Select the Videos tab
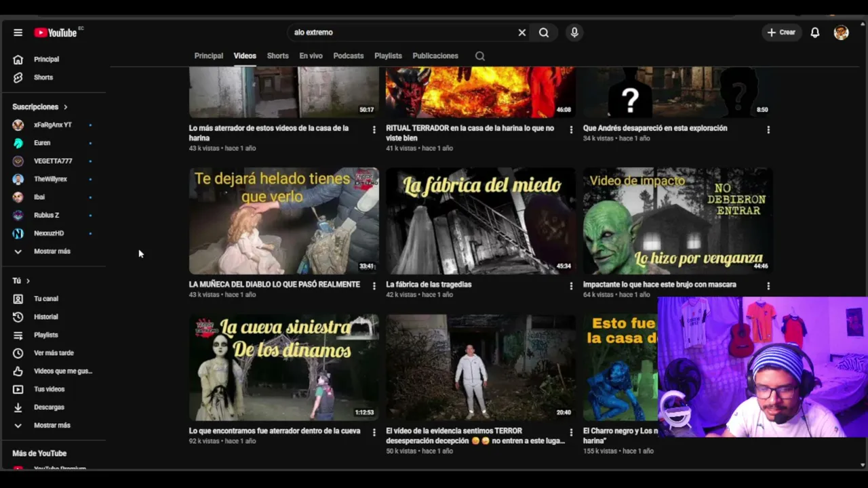The image size is (868, 488). pos(245,56)
